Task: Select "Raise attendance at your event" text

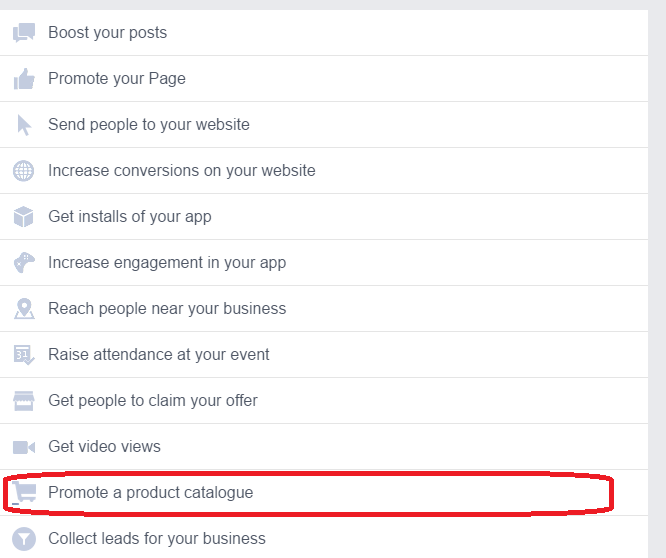Action: point(158,355)
